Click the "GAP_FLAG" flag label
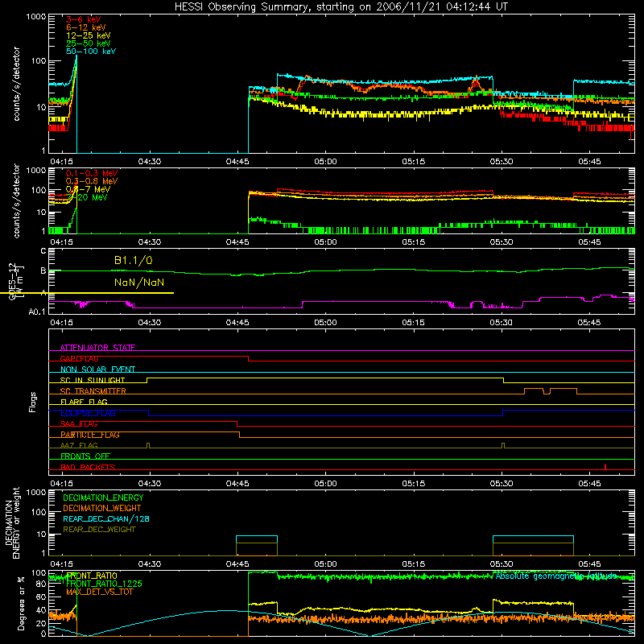Screen dimensions: 644x644 tap(79, 358)
